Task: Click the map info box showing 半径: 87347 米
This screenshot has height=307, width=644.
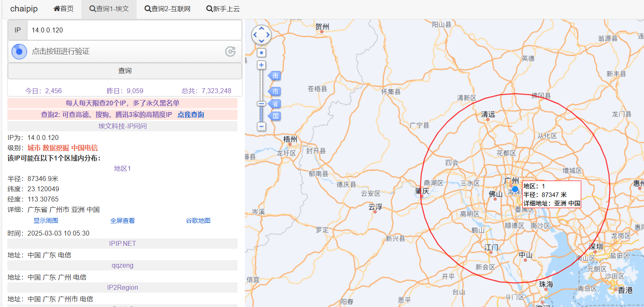Action: tap(552, 195)
